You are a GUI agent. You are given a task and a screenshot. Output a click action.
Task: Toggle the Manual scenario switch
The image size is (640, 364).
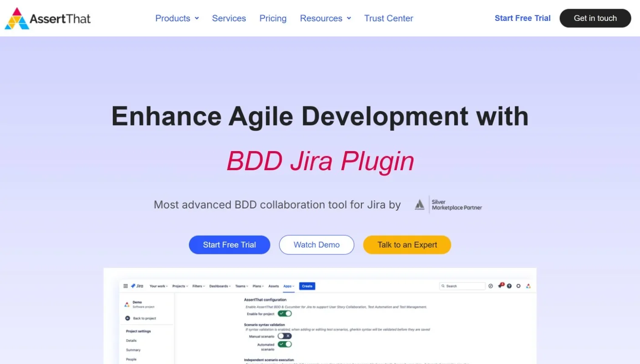[x=285, y=336]
